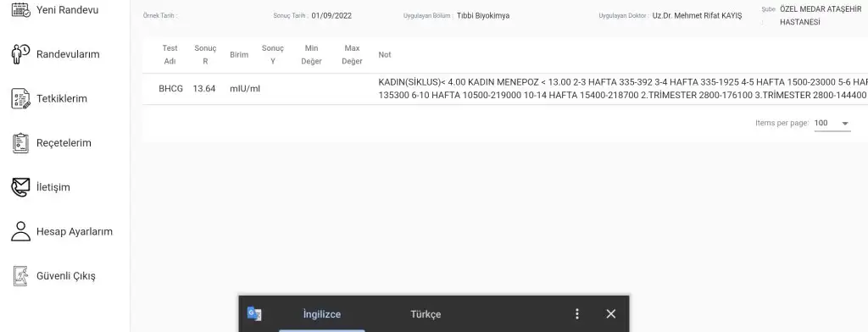
Task: Open Reçetelerim section
Action: pyautogui.click(x=64, y=143)
